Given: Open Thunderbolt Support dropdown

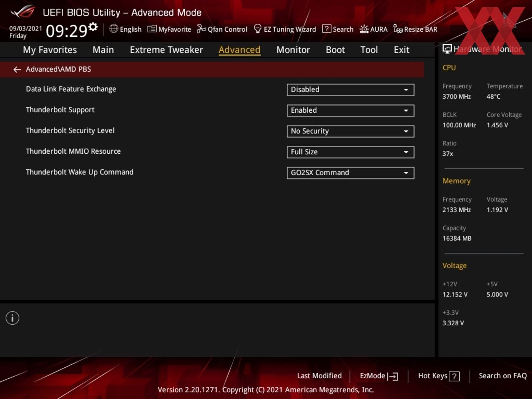Looking at the screenshot, I should coord(350,110).
